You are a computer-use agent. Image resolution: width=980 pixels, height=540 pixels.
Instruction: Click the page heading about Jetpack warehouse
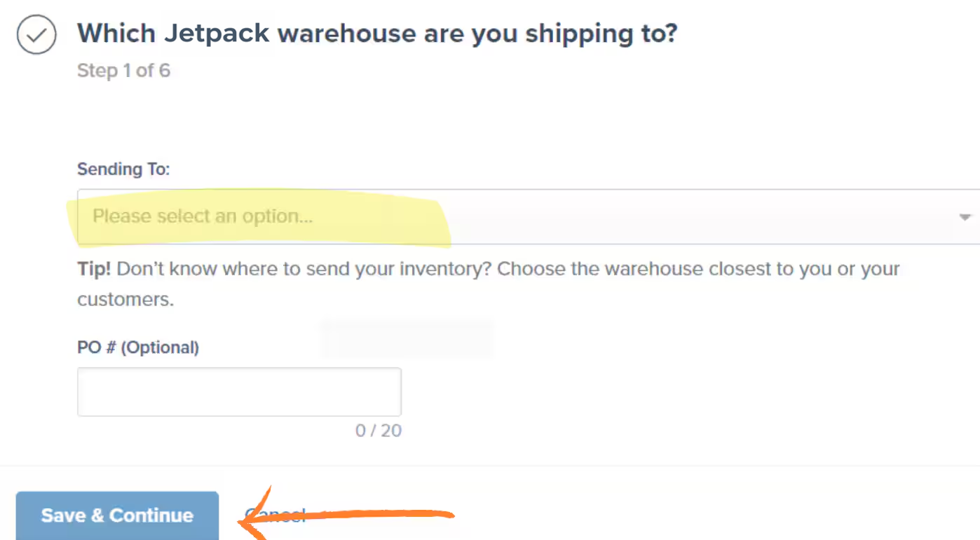tap(377, 33)
